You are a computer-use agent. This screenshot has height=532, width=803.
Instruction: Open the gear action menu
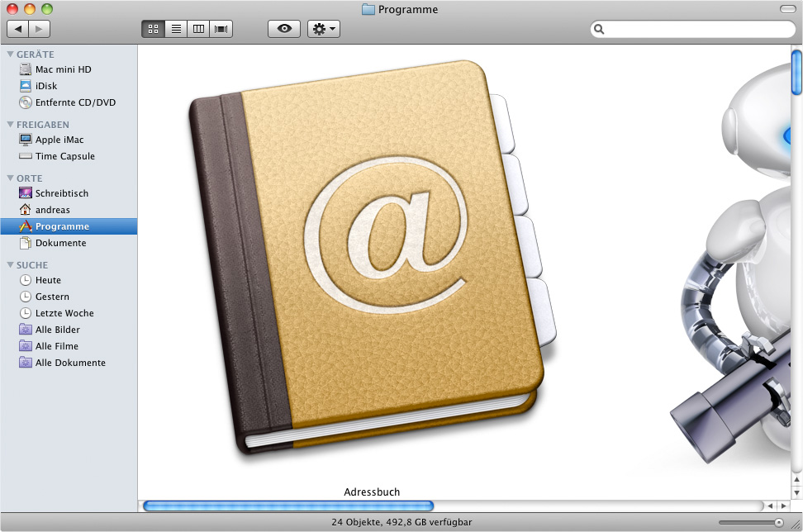tap(324, 29)
